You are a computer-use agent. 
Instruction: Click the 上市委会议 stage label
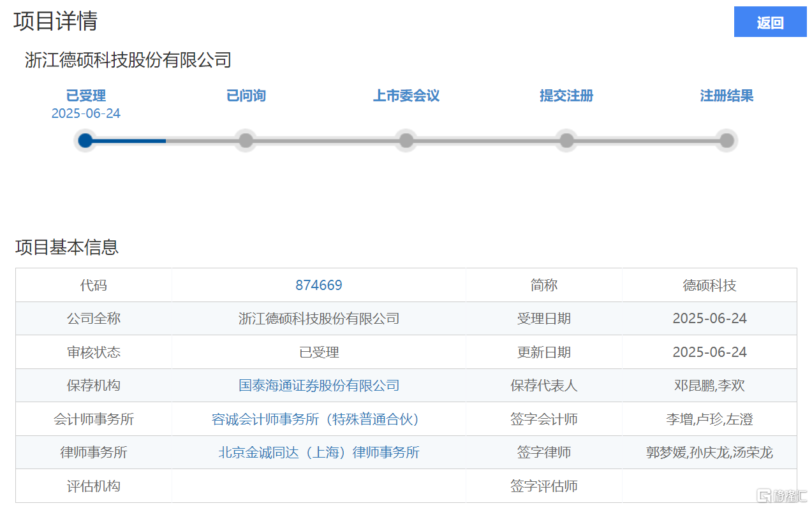pyautogui.click(x=406, y=96)
